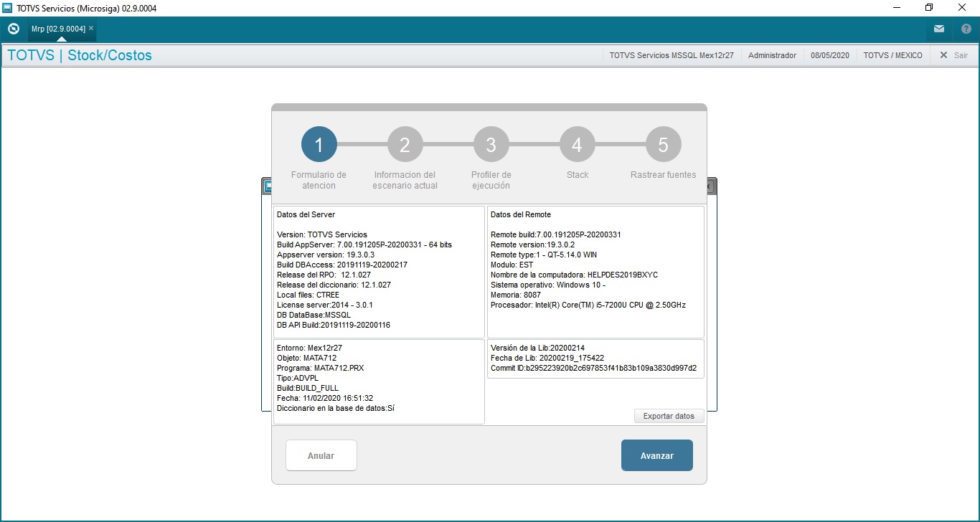The image size is (980, 522).
Task: Restore down the TOTVS Servicios window
Action: [x=929, y=8]
